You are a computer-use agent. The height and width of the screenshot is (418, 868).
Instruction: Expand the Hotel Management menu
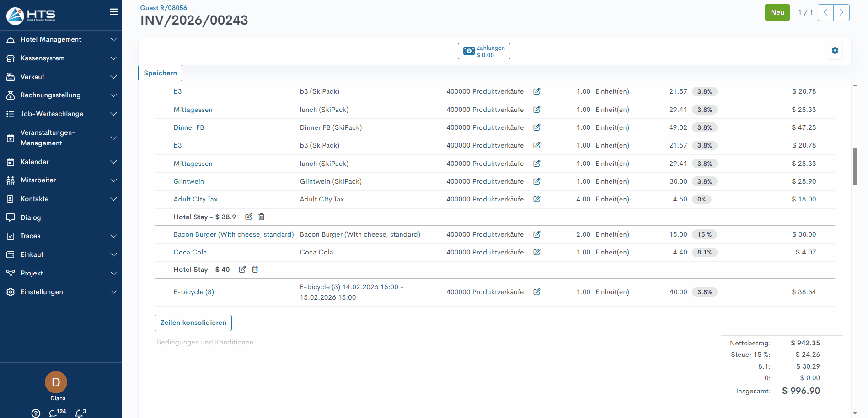tap(61, 40)
